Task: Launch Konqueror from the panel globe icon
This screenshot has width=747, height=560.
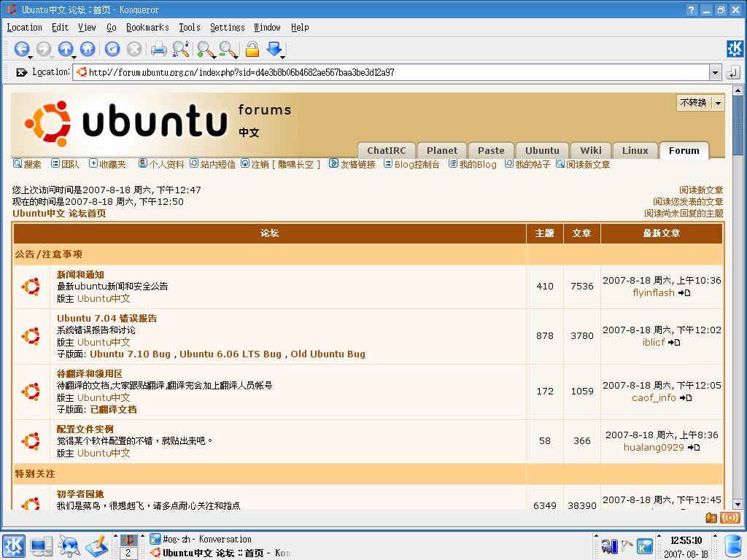Action: pos(69,546)
